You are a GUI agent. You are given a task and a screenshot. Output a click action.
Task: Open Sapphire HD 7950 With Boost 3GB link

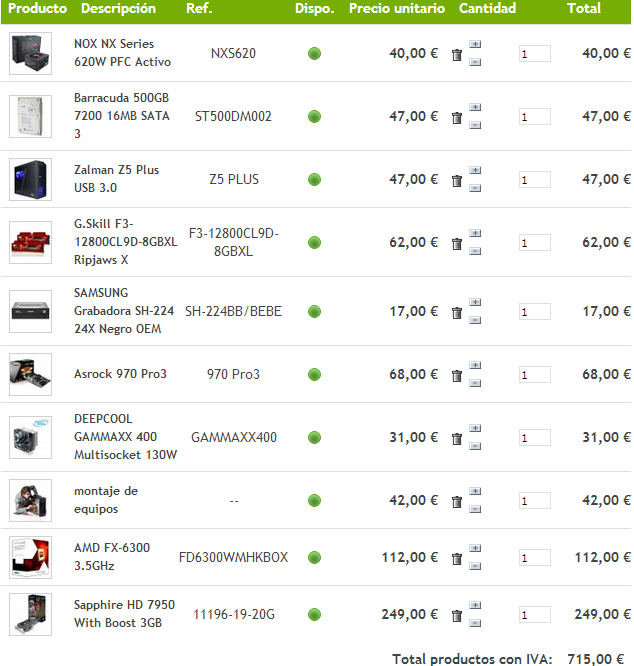[124, 614]
